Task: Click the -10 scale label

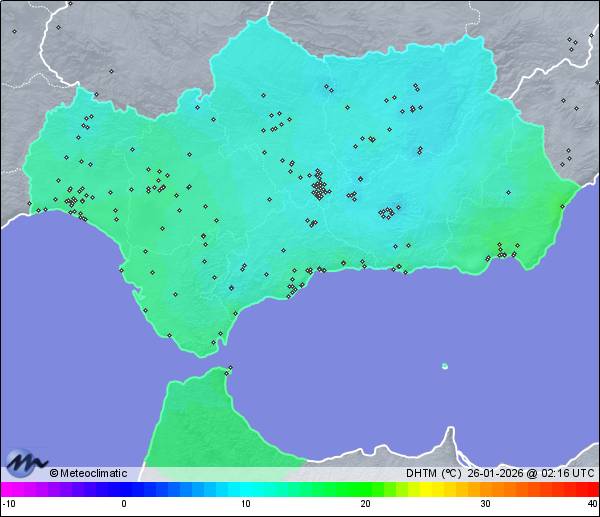Action: (8, 504)
